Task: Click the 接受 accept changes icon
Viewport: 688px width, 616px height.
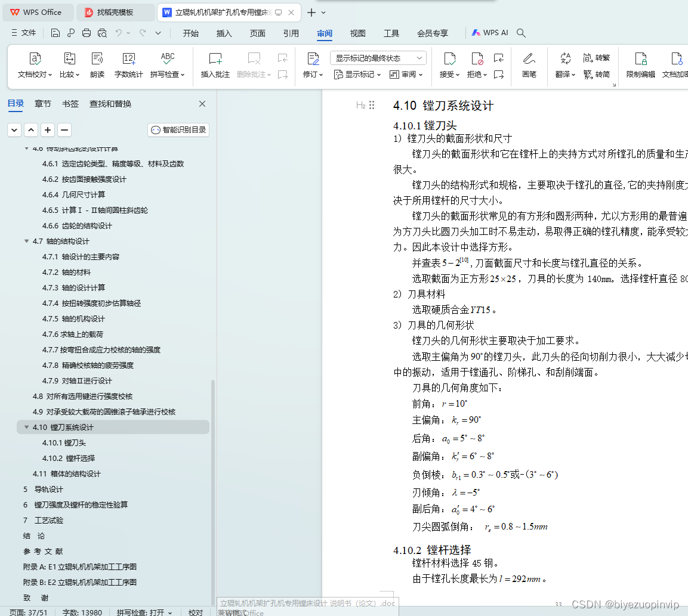Action: [450, 59]
